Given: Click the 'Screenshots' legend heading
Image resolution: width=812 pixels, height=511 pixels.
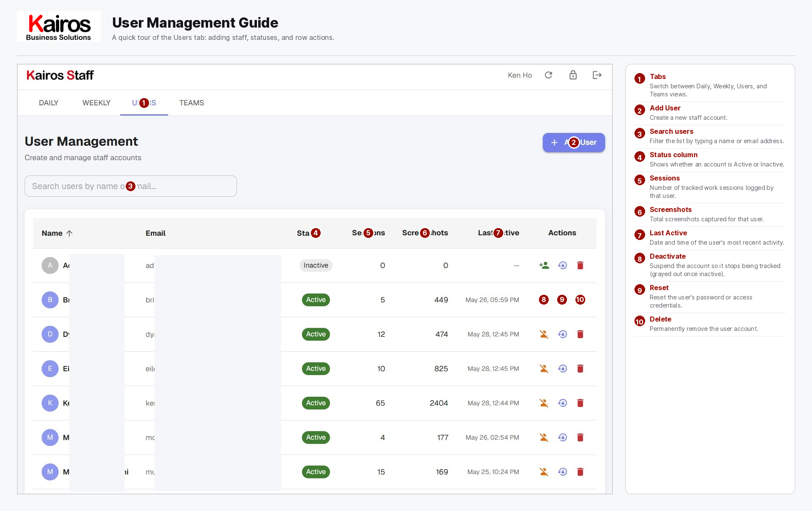Looking at the screenshot, I should [671, 210].
